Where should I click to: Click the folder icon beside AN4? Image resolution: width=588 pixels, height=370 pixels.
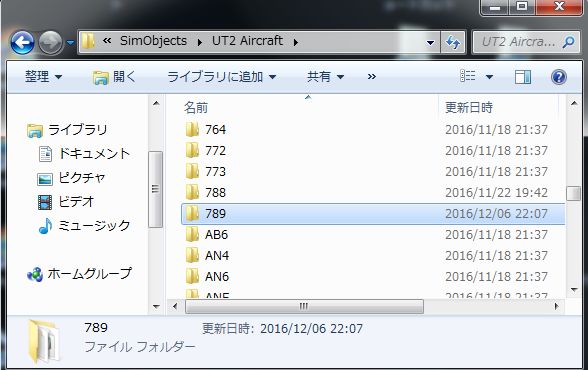(x=192, y=255)
